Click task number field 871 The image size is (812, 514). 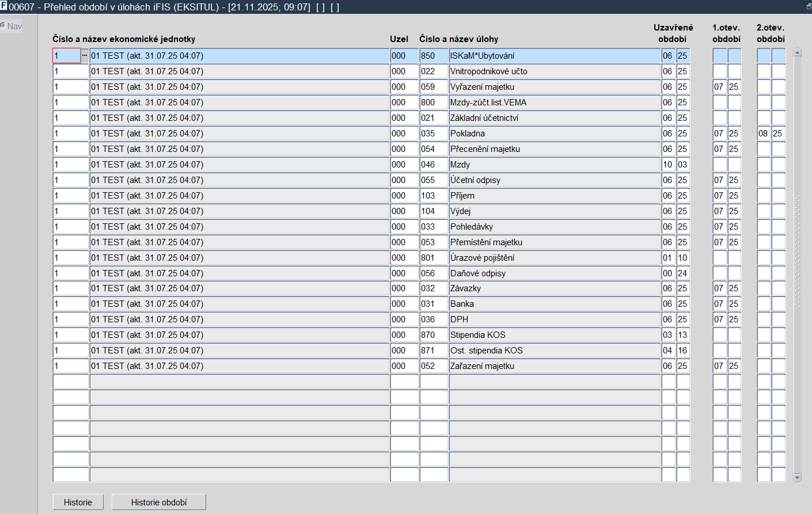pyautogui.click(x=434, y=351)
